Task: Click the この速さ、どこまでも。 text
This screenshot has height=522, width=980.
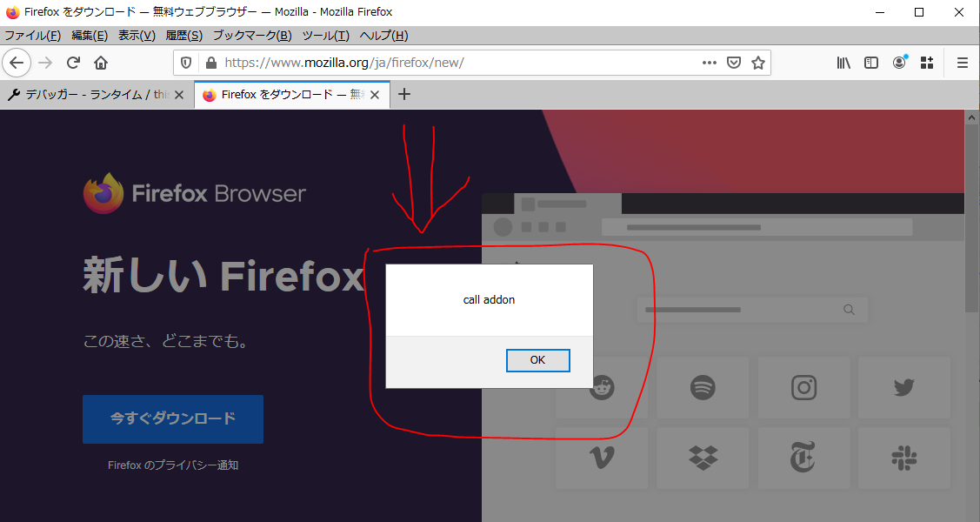Action: pos(167,341)
